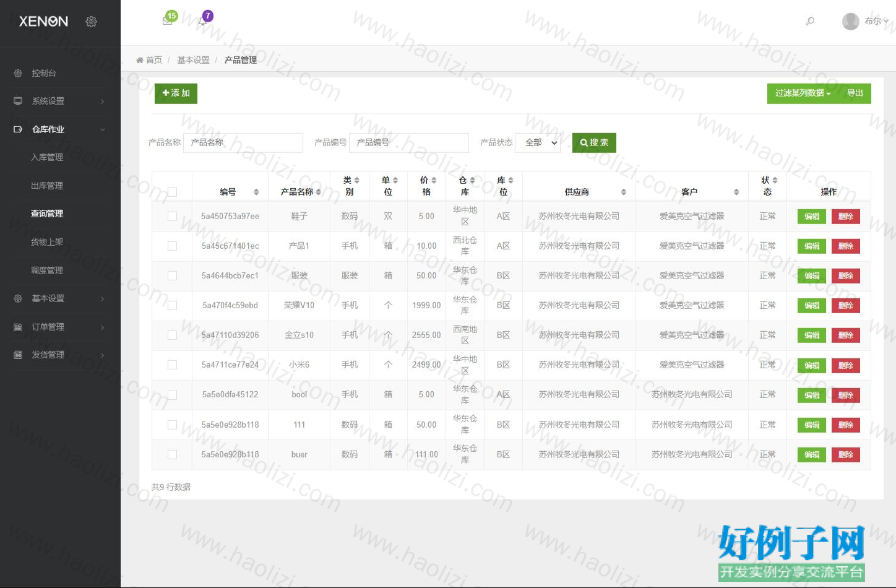Viewport: 896px width, 588px height.
Task: Open the settings gear beside XENON logo
Action: [91, 22]
